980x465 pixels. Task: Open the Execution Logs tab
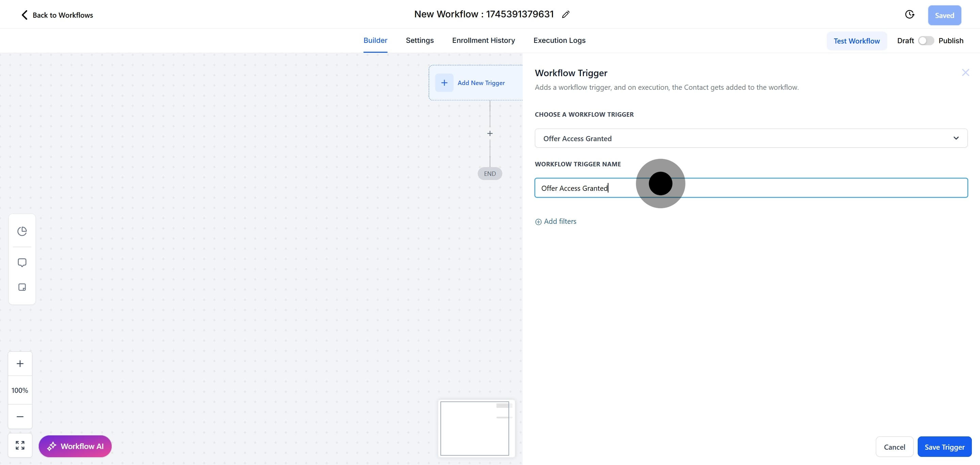coord(559,40)
